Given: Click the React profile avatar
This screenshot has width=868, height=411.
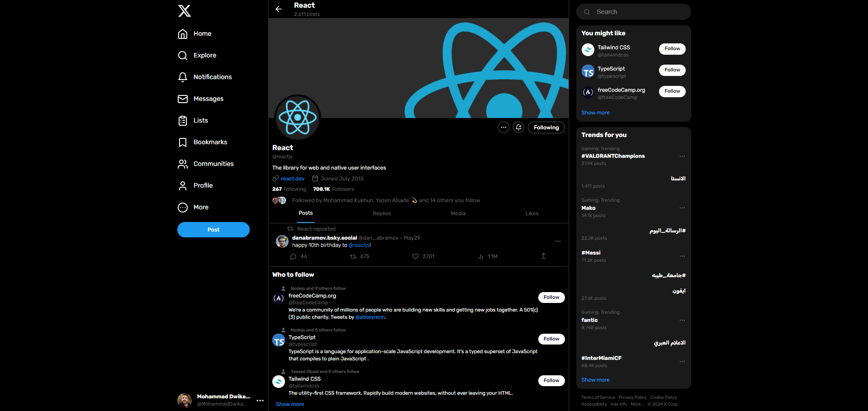Looking at the screenshot, I should click(298, 118).
